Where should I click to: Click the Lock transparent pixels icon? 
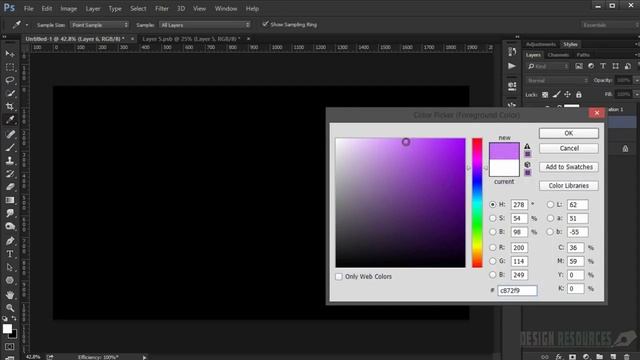pos(545,95)
